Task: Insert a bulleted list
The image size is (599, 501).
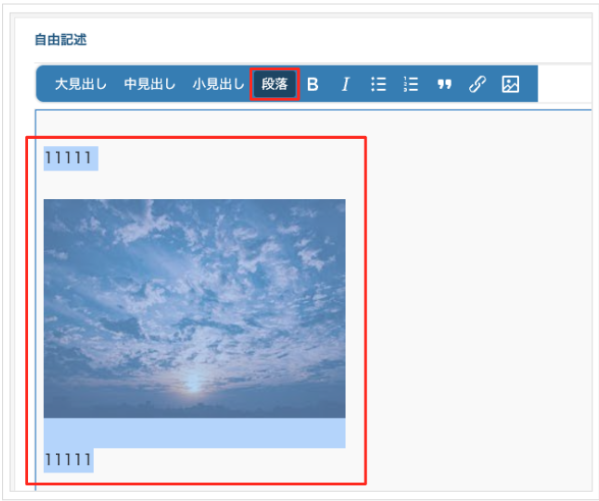Action: pyautogui.click(x=378, y=84)
